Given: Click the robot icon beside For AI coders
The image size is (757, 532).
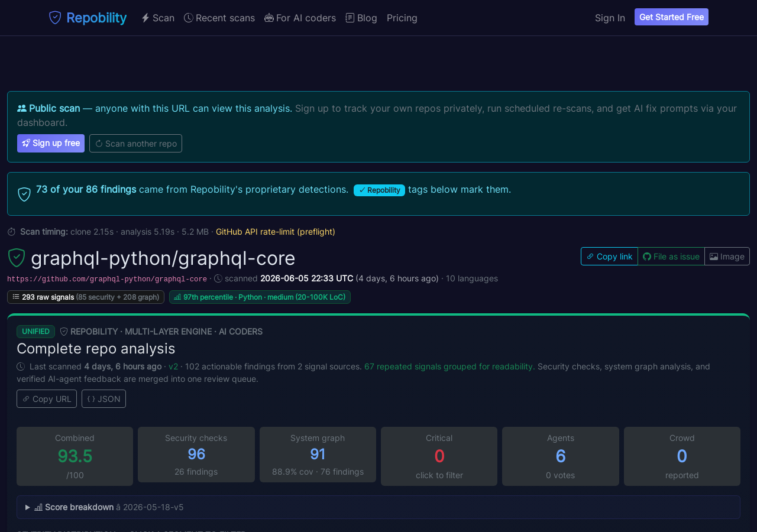Looking at the screenshot, I should 269,18.
